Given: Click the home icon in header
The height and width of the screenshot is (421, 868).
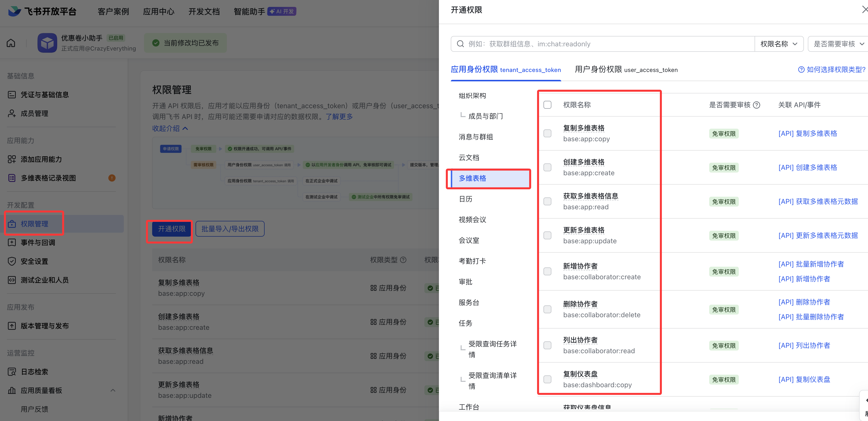Looking at the screenshot, I should pyautogui.click(x=11, y=43).
